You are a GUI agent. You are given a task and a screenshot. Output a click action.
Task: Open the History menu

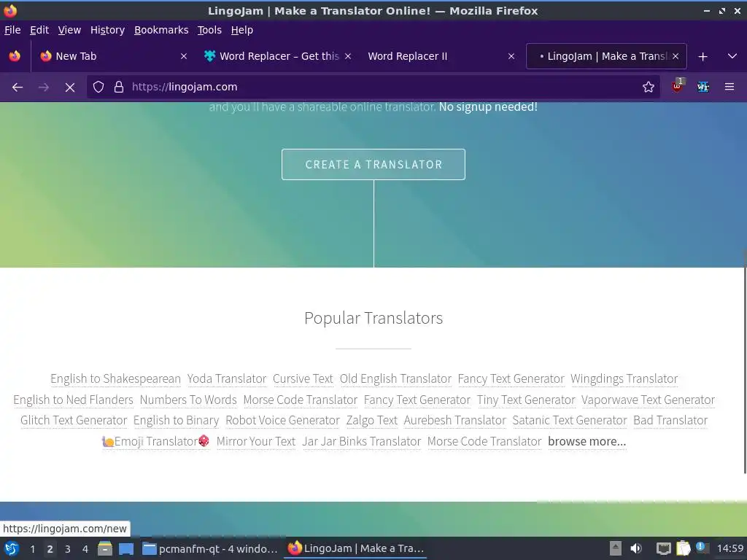108,30
